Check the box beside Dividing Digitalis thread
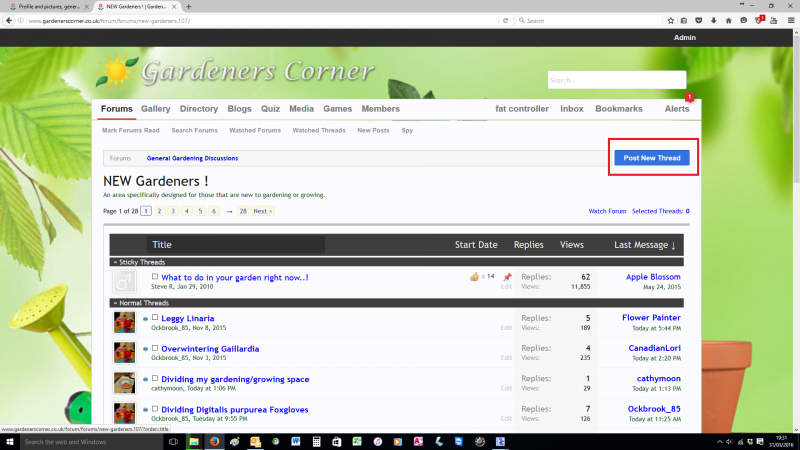The image size is (800, 450). pos(155,408)
